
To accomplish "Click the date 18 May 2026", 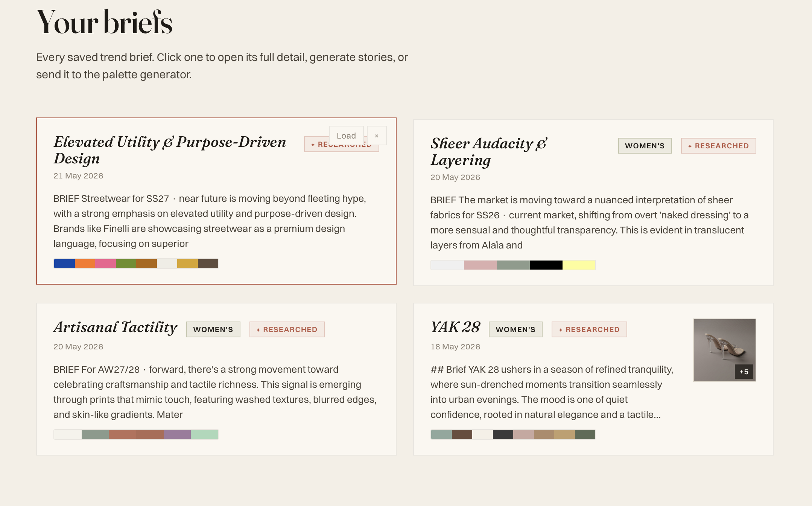I will [455, 347].
